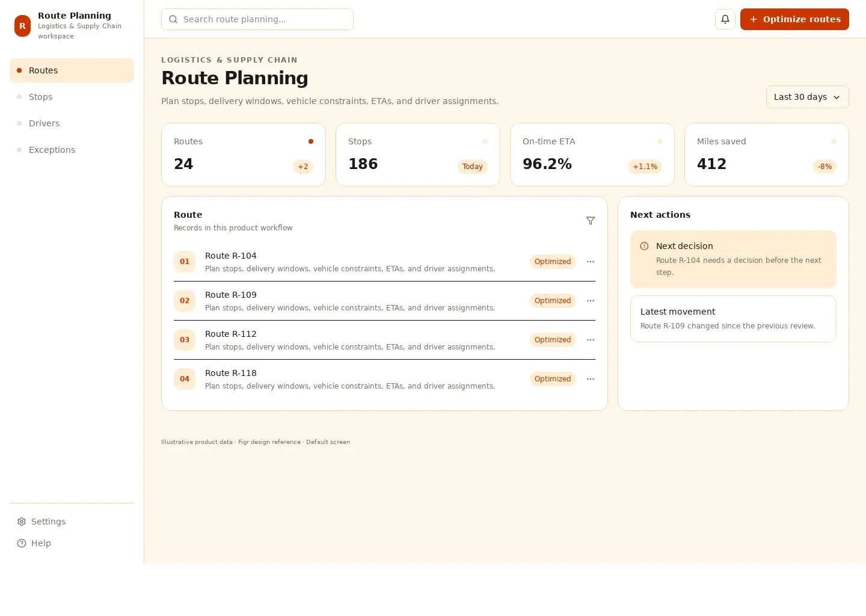Click the Next decision heading
Viewport: 866px width, 616px height.
(x=684, y=246)
